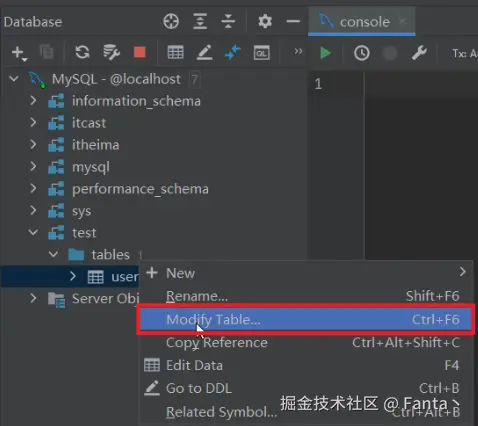This screenshot has height=426, width=478.
Task: Collapse the test schema
Action: pyautogui.click(x=33, y=232)
